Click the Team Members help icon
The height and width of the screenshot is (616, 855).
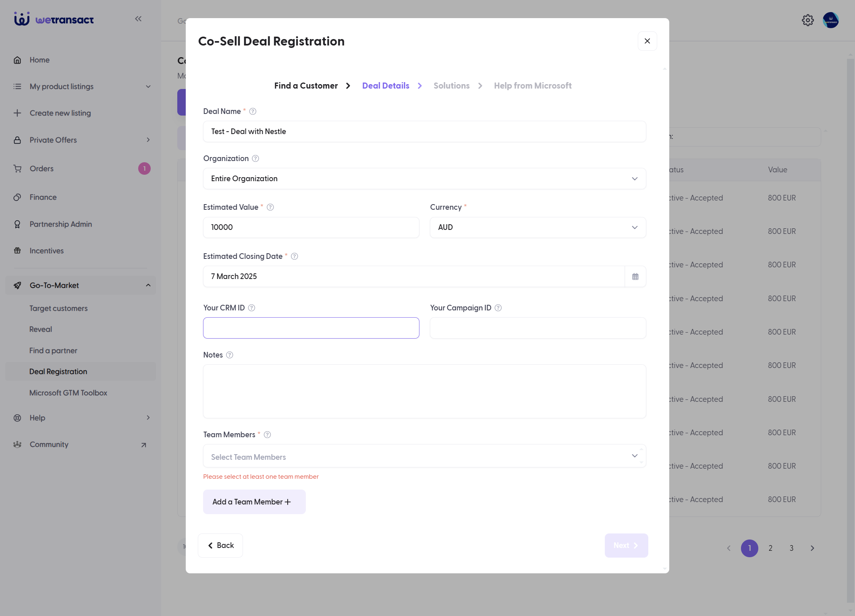click(267, 435)
